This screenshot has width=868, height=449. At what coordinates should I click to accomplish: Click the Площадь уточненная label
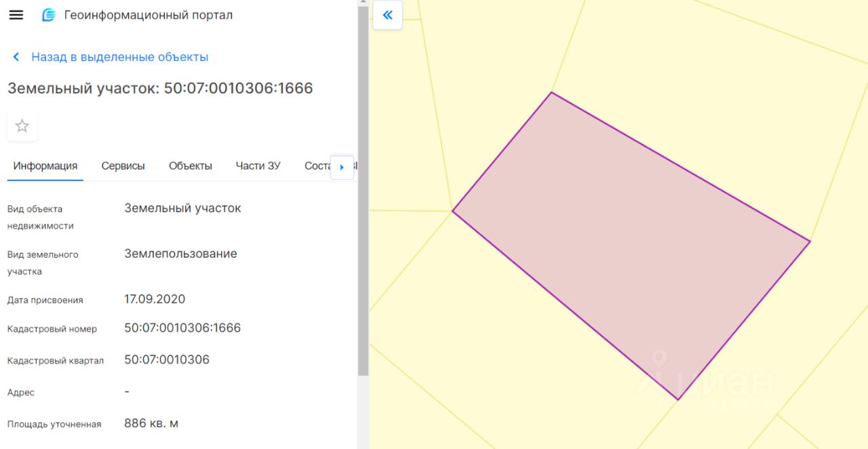pos(54,425)
